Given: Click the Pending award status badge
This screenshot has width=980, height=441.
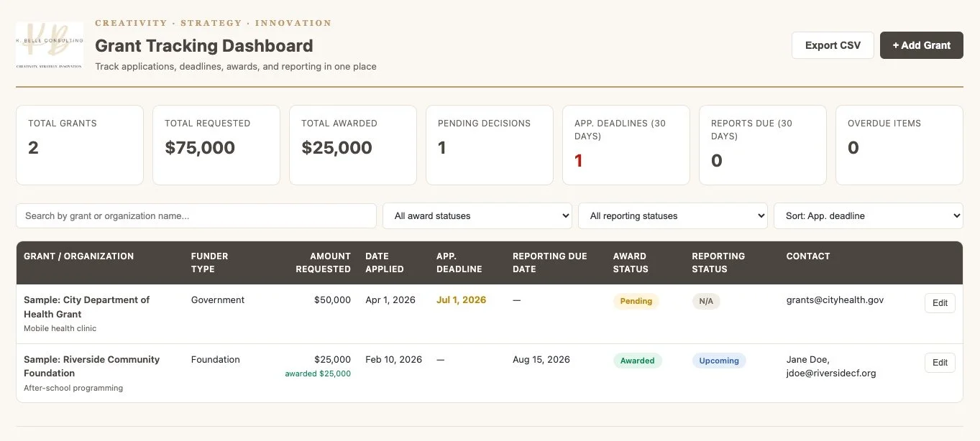Looking at the screenshot, I should point(636,302).
